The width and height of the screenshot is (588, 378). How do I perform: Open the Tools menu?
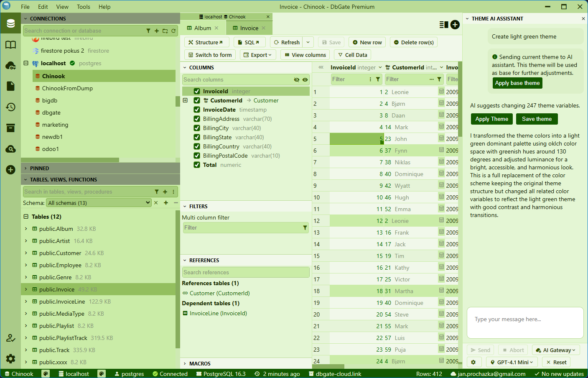click(x=83, y=6)
